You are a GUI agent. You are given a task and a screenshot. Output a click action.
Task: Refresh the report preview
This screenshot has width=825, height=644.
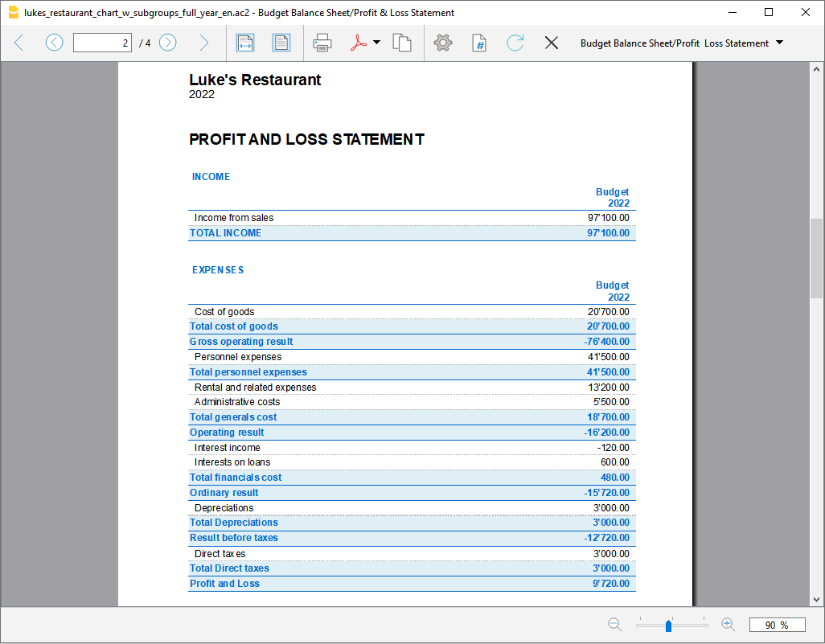[515, 43]
